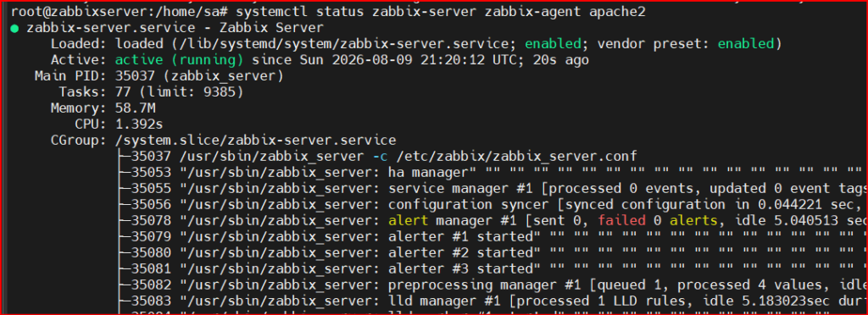The height and width of the screenshot is (315, 868).
Task: Click the process line for ha manager
Action: pyautogui.click(x=492, y=173)
